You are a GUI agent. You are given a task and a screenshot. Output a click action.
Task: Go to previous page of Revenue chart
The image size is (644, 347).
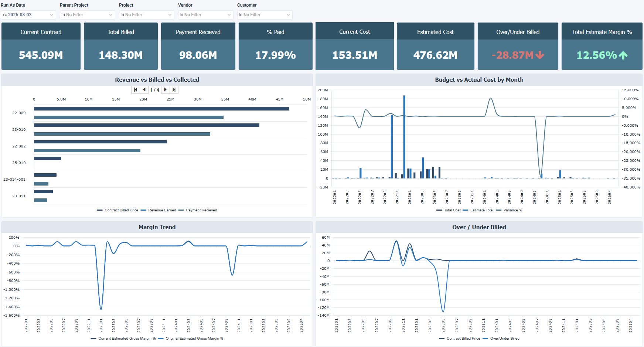(144, 90)
